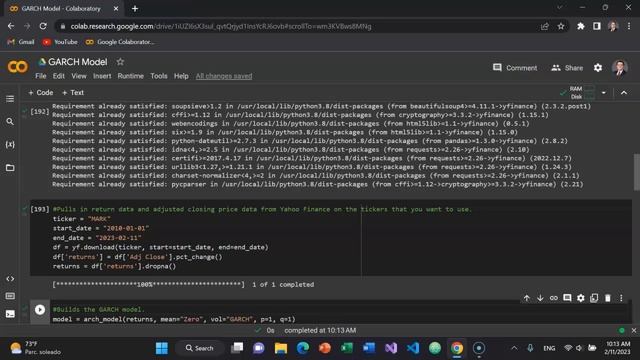Bookmark this page star icon
This screenshot has height=360, width=640.
(561, 26)
